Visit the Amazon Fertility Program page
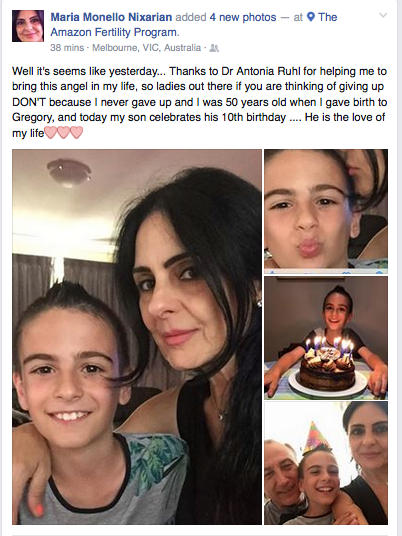Screen dimensions: 402x536 tap(194, 25)
